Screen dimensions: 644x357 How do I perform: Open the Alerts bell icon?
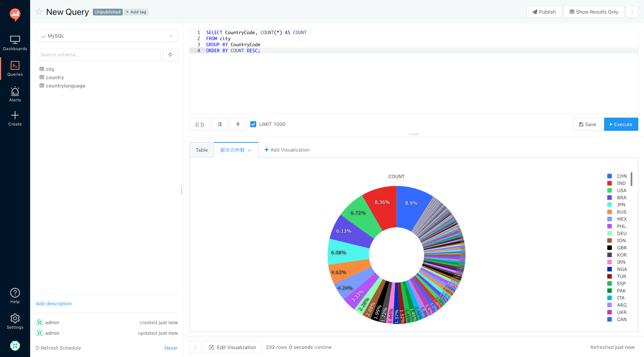coord(15,94)
